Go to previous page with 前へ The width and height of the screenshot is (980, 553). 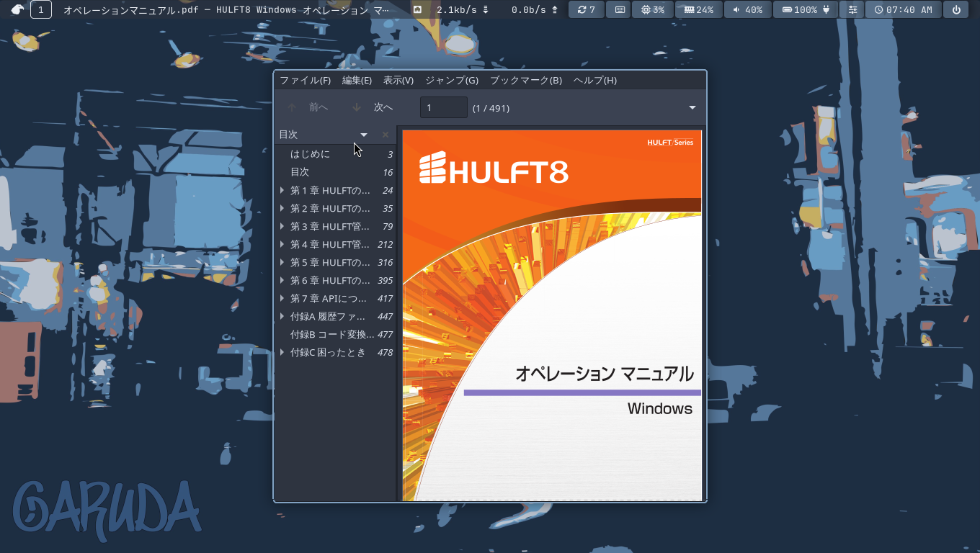[x=308, y=107]
